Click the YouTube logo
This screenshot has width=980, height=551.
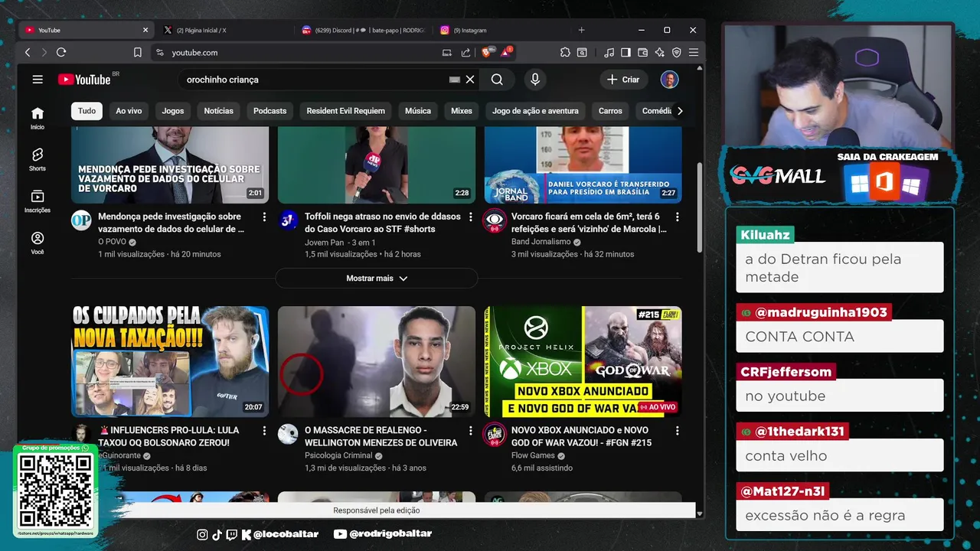click(x=84, y=80)
